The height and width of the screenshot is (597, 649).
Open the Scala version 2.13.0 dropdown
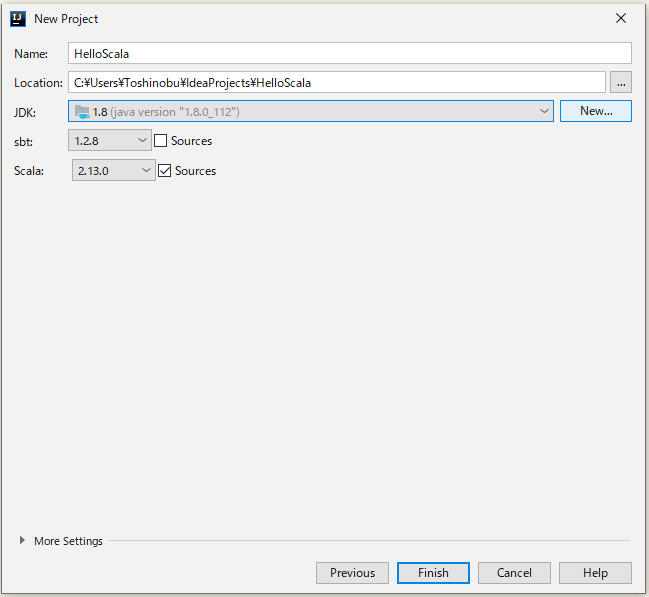(x=114, y=170)
